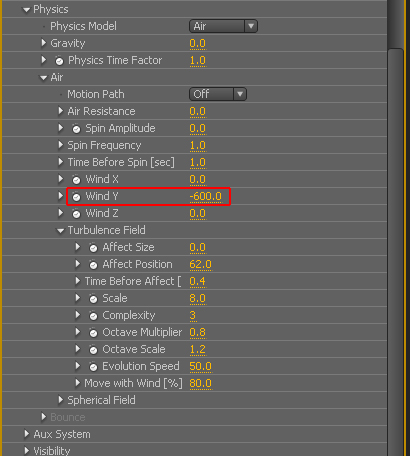Toggle stopwatch for Physics Time Factor

point(59,61)
